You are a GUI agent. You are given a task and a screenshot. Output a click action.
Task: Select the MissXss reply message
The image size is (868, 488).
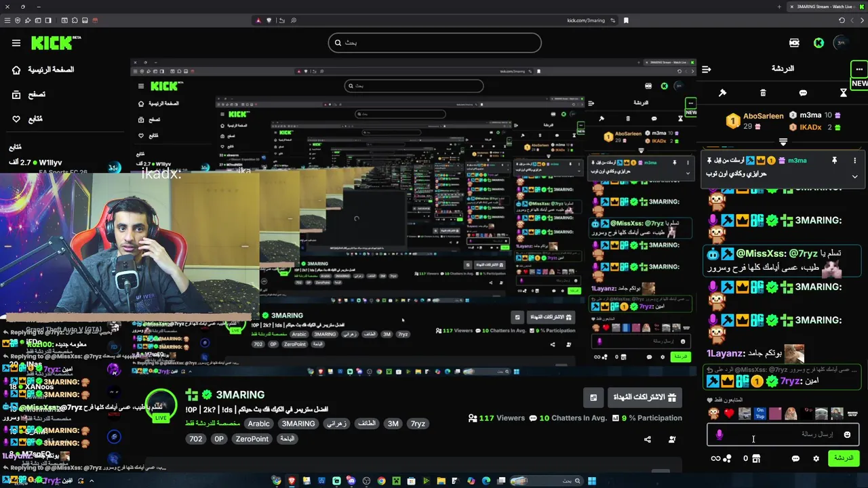[x=783, y=261]
